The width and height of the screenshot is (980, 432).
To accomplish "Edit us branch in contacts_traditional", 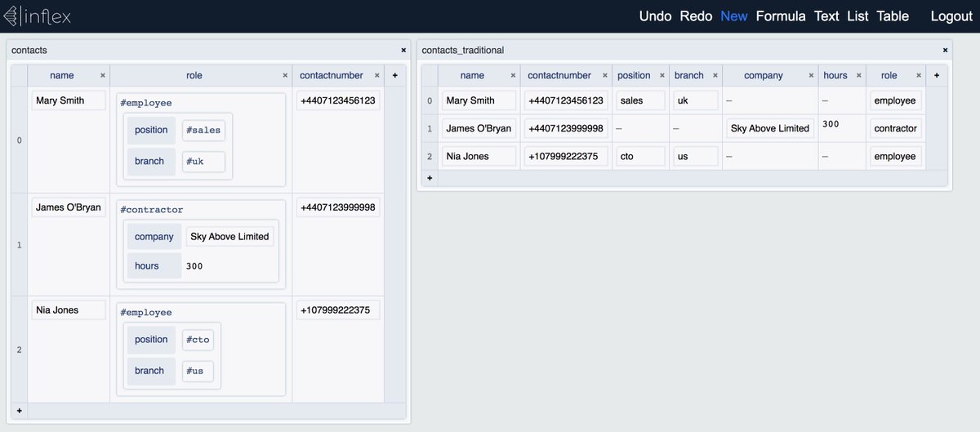I will [696, 156].
